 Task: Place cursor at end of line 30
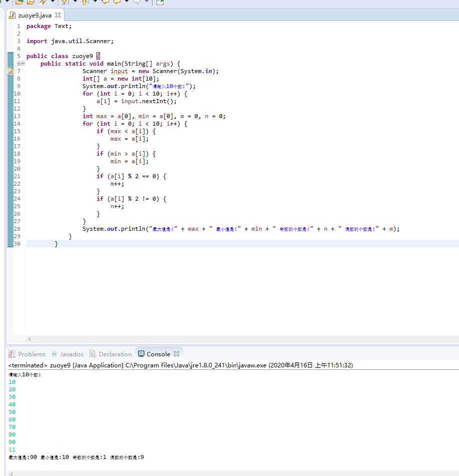point(59,244)
